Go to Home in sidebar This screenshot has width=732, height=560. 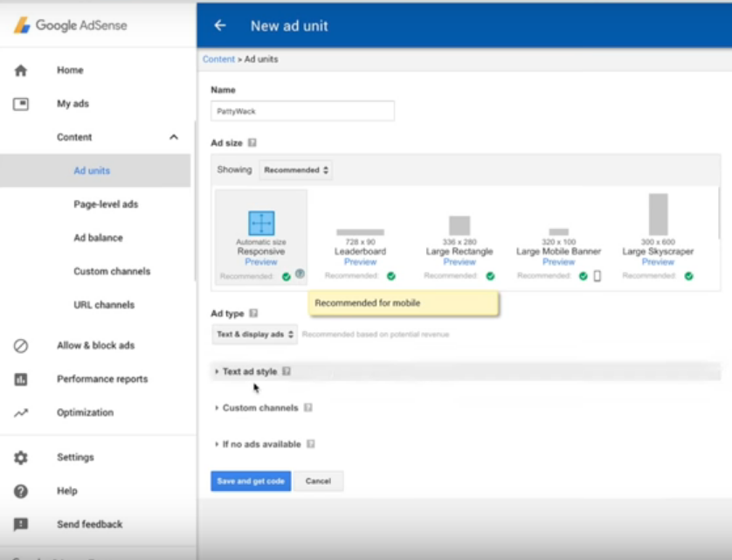coord(70,70)
